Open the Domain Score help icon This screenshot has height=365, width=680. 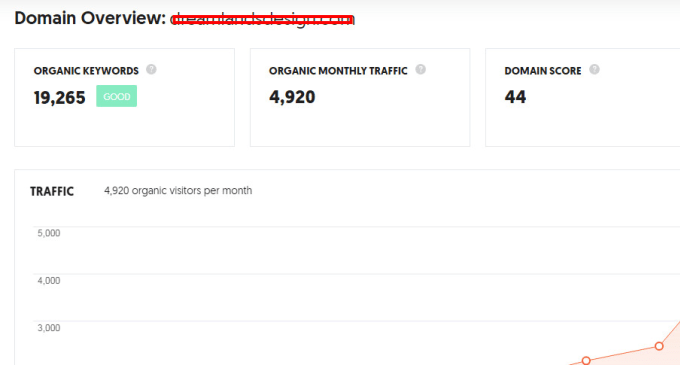point(594,69)
